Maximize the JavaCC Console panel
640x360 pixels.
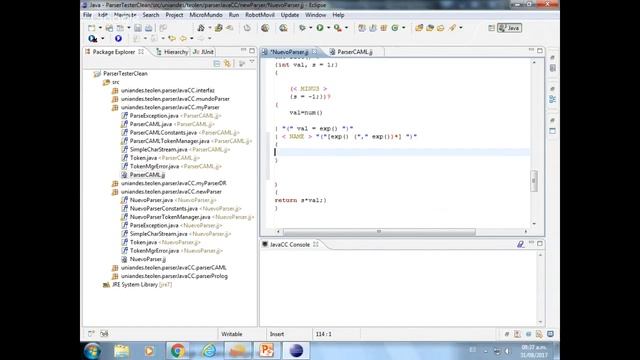click(x=540, y=243)
